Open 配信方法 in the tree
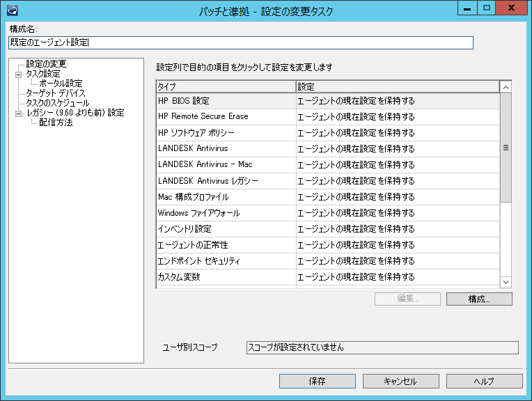 56,123
